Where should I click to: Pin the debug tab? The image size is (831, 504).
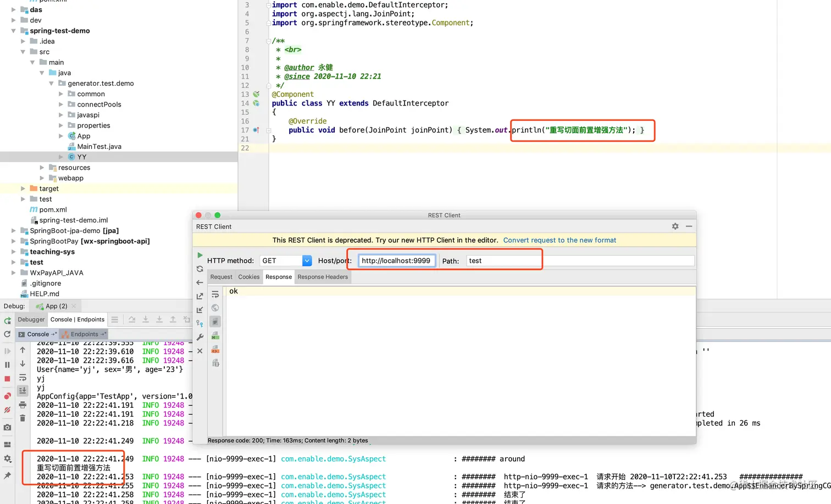[x=8, y=475]
